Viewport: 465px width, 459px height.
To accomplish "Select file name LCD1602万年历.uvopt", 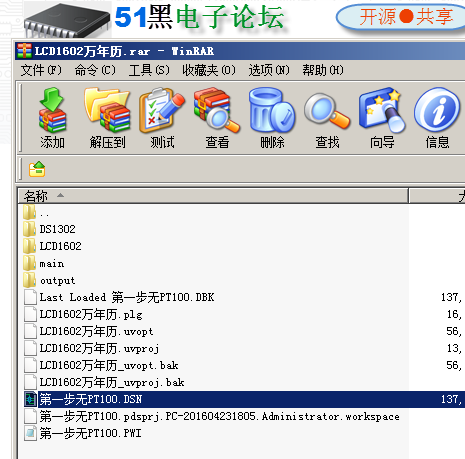I will (96, 331).
